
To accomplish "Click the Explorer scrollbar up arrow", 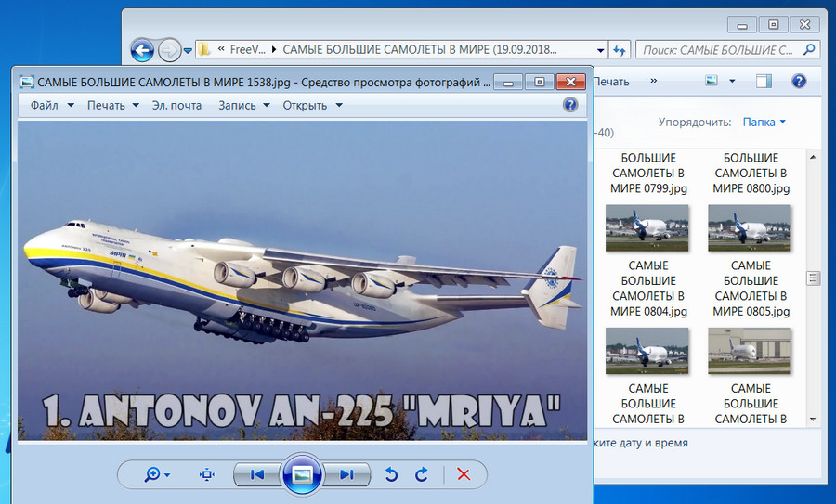I will coord(813,157).
